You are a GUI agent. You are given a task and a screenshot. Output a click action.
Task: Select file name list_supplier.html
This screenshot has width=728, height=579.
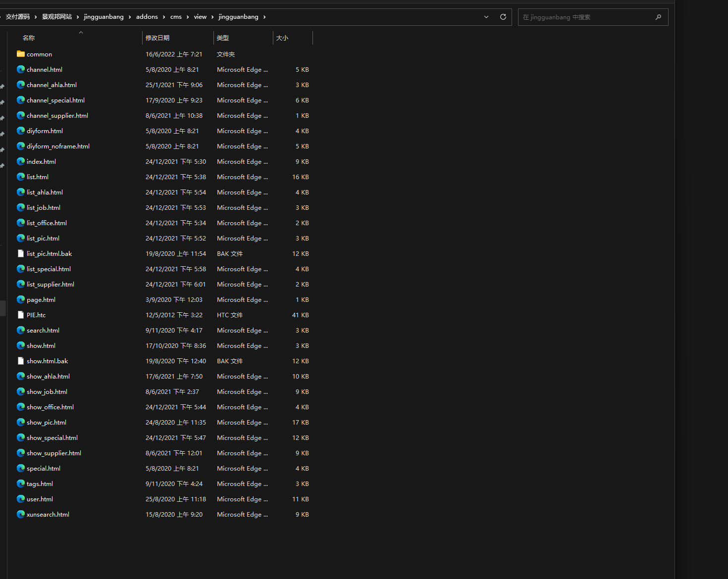tap(51, 284)
